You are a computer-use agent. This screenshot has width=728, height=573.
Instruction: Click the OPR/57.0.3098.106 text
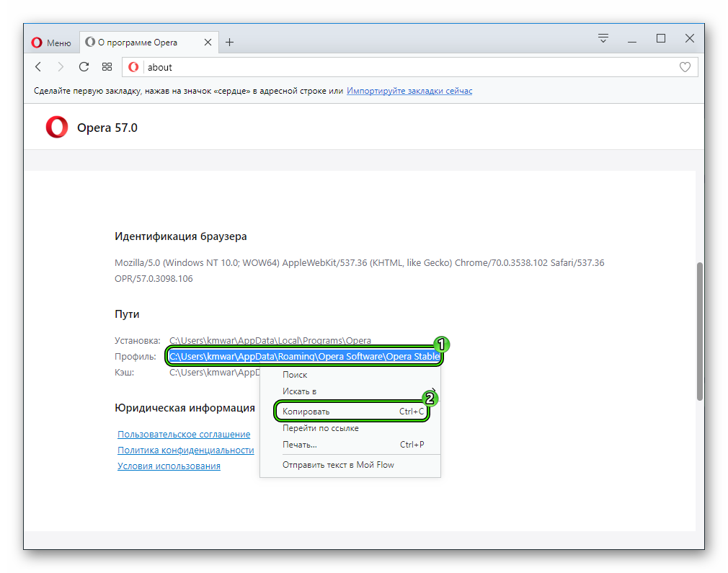[154, 279]
